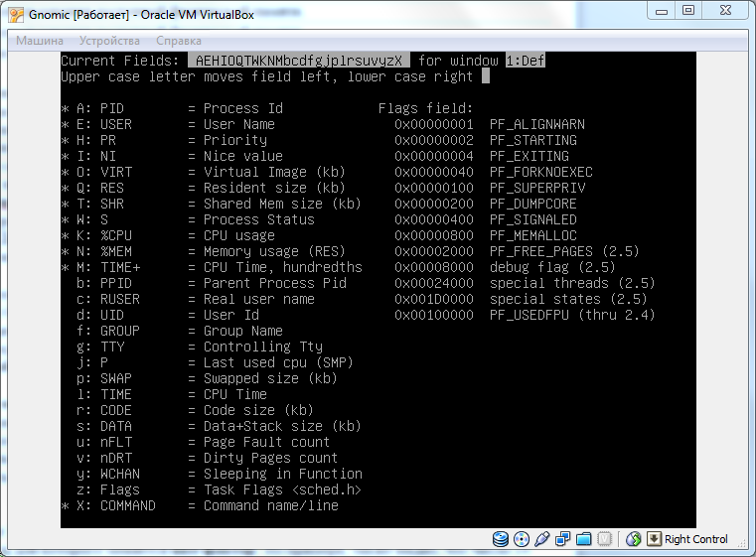Click the mouse integration status icon

coord(634,539)
